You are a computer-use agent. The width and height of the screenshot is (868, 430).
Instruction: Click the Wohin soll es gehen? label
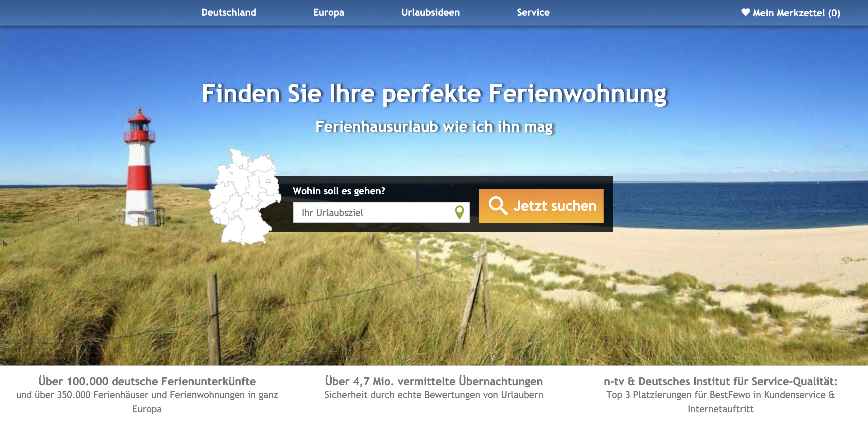click(x=339, y=191)
